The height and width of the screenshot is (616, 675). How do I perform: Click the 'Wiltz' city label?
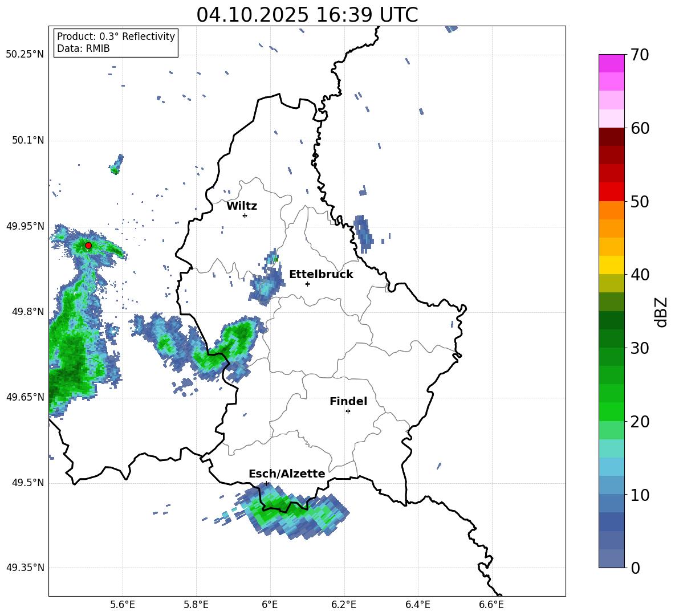tap(242, 206)
